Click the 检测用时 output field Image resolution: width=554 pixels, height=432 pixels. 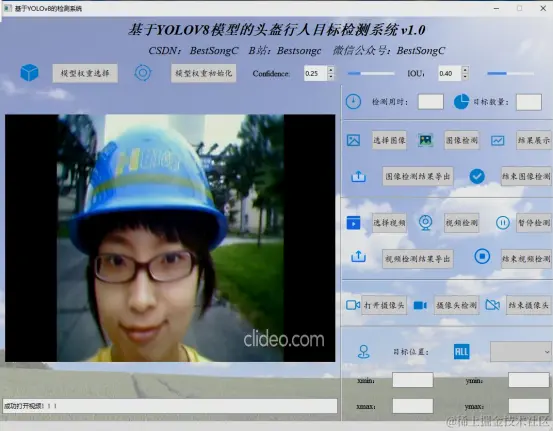click(x=431, y=102)
